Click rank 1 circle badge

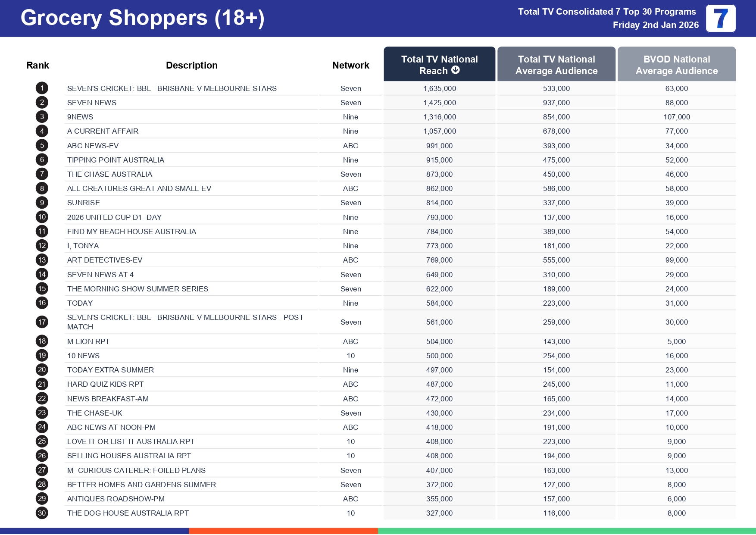pos(42,88)
